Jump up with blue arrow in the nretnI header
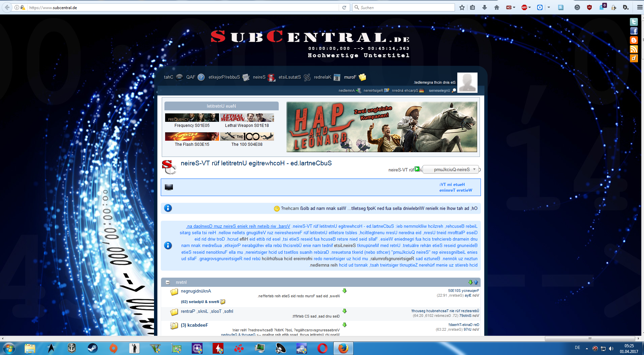This screenshot has width=644, height=355. pyautogui.click(x=476, y=282)
